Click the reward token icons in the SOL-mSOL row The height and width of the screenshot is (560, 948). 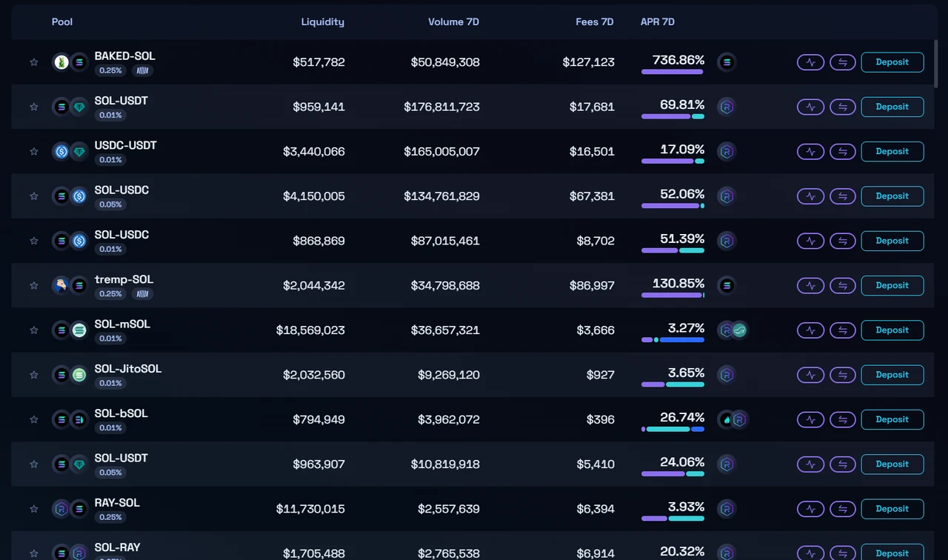click(x=733, y=330)
